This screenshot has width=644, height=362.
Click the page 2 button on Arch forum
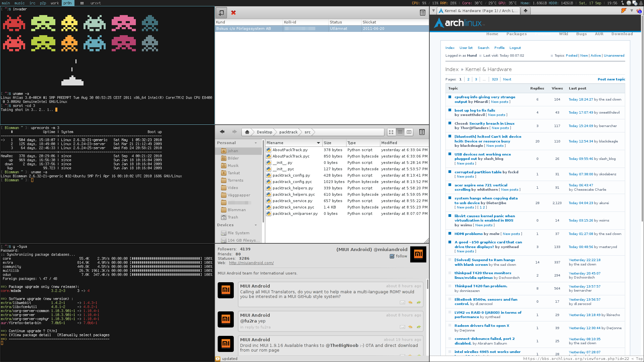(x=468, y=79)
